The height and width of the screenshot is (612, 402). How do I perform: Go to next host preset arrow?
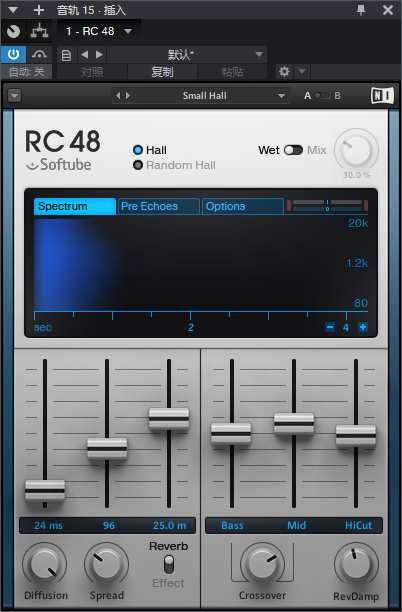pyautogui.click(x=100, y=55)
